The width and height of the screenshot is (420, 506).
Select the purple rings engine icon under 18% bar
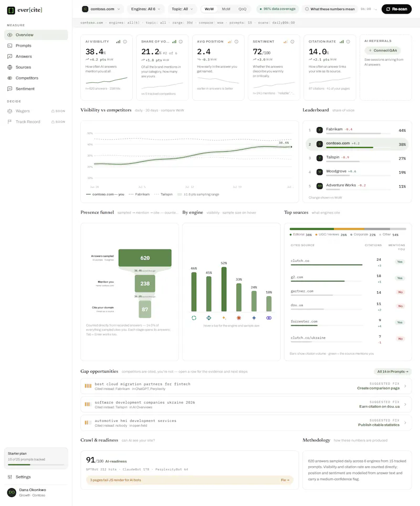pyautogui.click(x=269, y=318)
